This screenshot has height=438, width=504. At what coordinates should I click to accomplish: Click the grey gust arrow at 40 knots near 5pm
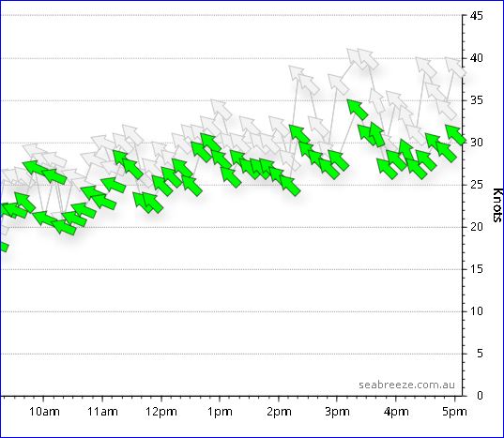[x=455, y=68]
